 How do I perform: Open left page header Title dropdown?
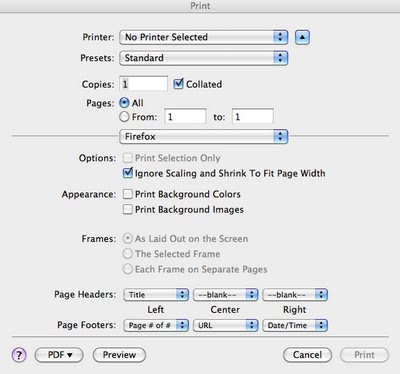[156, 295]
